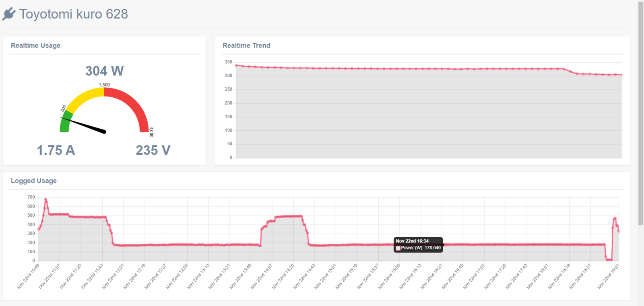The width and height of the screenshot is (644, 306).
Task: Click the "Nov 22nd 10:49" time axis label
Action: (29, 276)
